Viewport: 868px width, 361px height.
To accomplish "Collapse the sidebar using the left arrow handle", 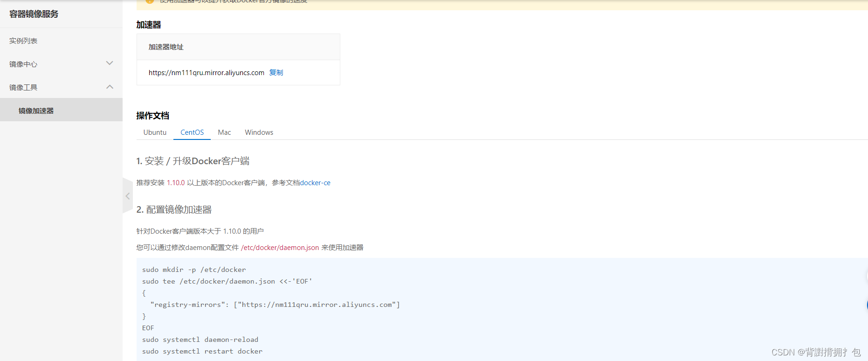I will [127, 196].
